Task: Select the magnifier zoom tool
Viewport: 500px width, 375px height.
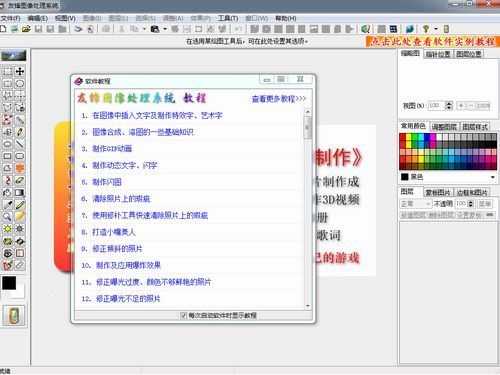Action: click(x=7, y=217)
